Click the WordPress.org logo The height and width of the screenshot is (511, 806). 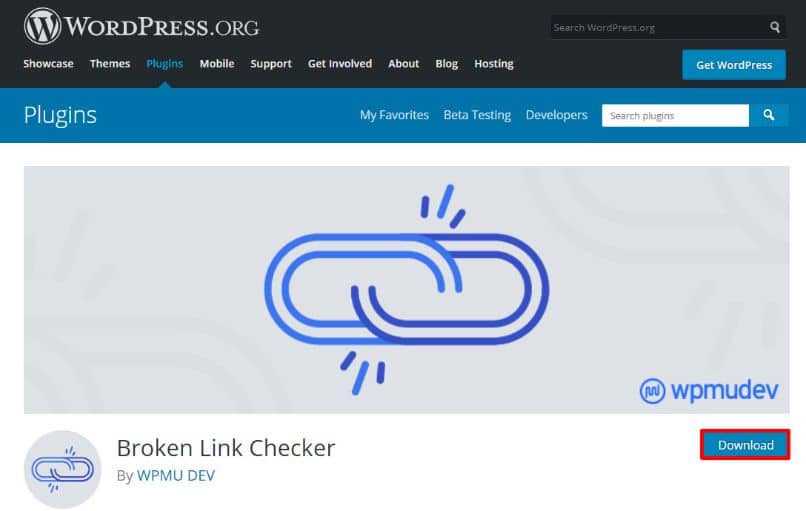141,26
